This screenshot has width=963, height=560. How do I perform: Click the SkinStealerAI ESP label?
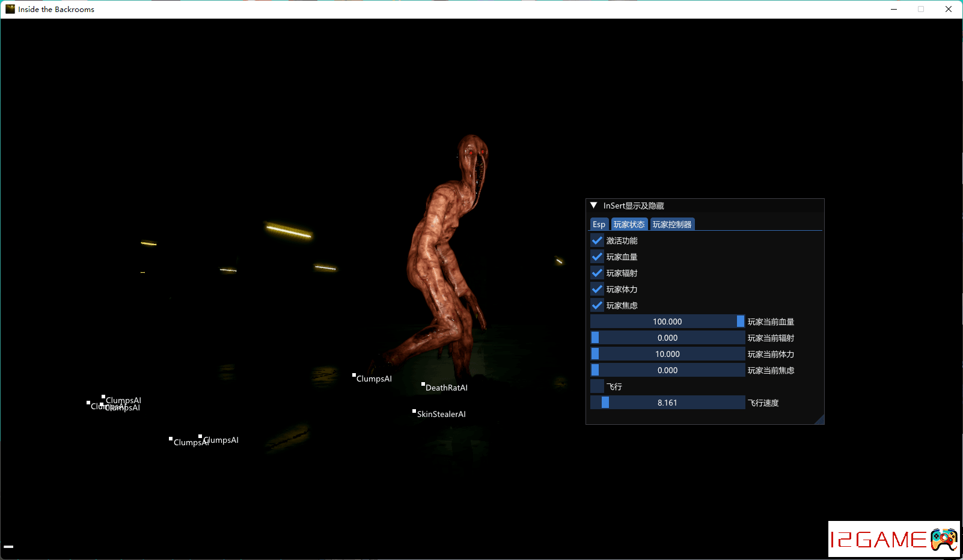coord(441,414)
